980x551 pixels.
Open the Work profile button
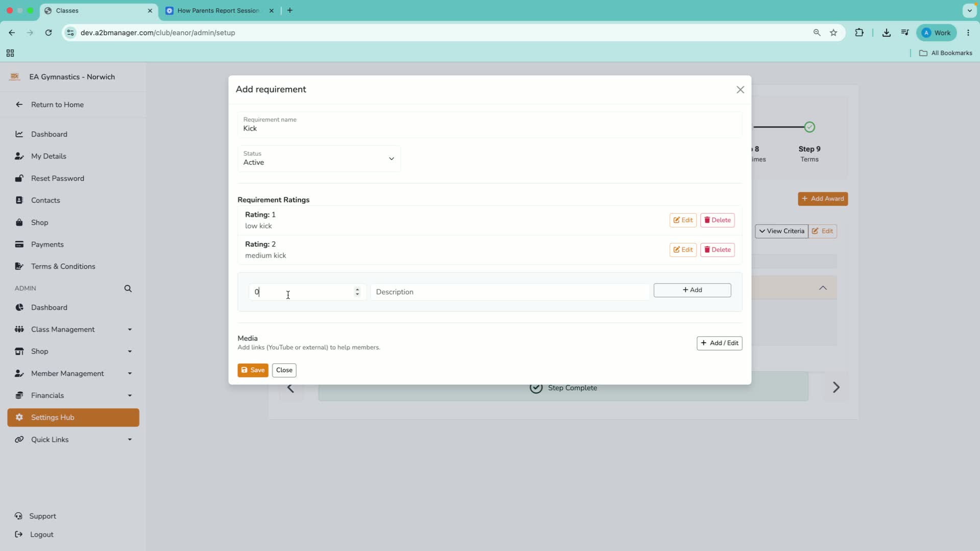click(x=937, y=33)
